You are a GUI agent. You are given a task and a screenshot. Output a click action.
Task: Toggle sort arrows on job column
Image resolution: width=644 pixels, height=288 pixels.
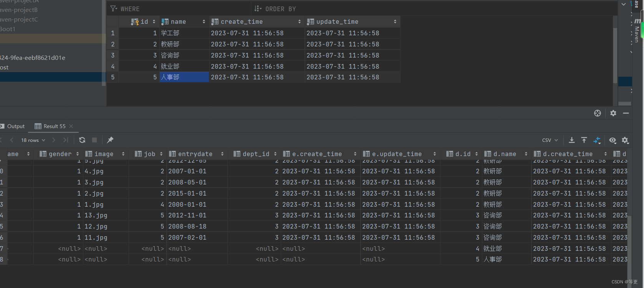click(x=161, y=154)
